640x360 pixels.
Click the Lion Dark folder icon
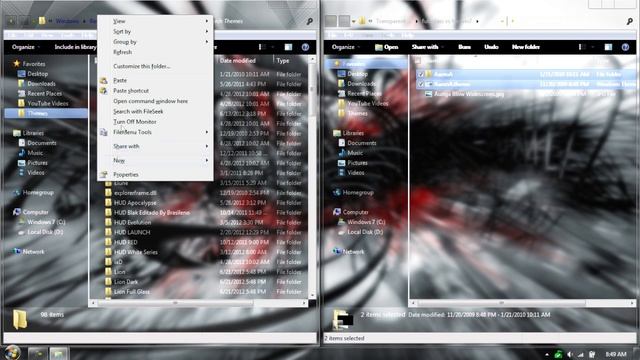coord(108,282)
